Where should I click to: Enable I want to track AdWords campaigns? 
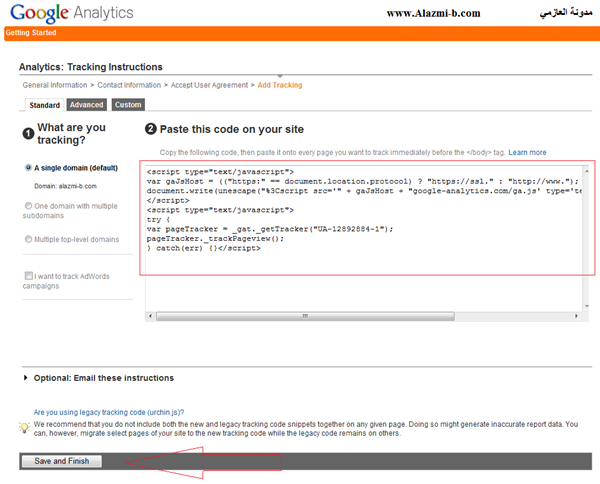tap(29, 276)
